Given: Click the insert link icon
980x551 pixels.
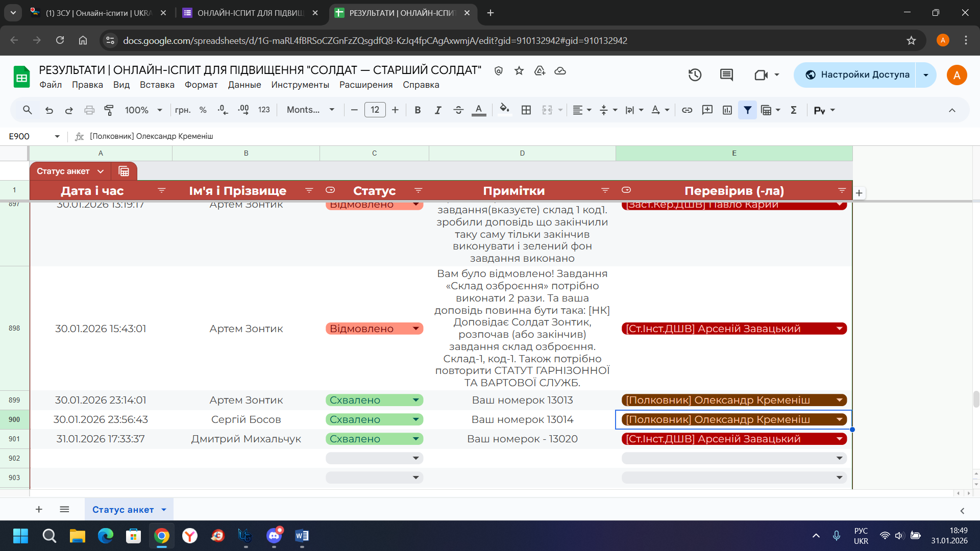Looking at the screenshot, I should 687,110.
